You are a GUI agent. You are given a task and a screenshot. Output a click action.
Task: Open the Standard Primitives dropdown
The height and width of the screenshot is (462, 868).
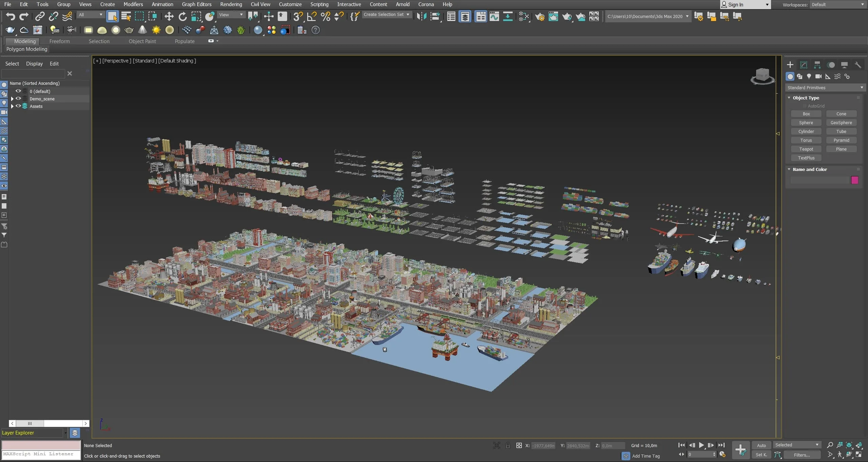click(825, 88)
